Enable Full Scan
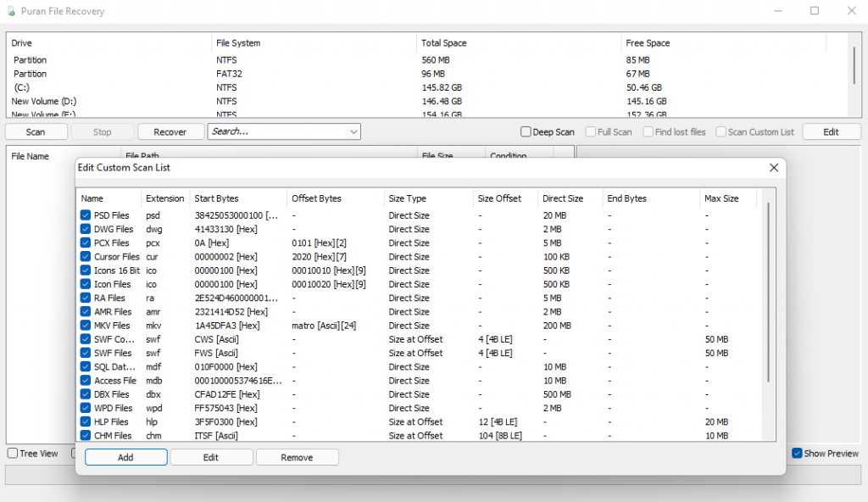Image resolution: width=868 pixels, height=502 pixels. pyautogui.click(x=591, y=131)
